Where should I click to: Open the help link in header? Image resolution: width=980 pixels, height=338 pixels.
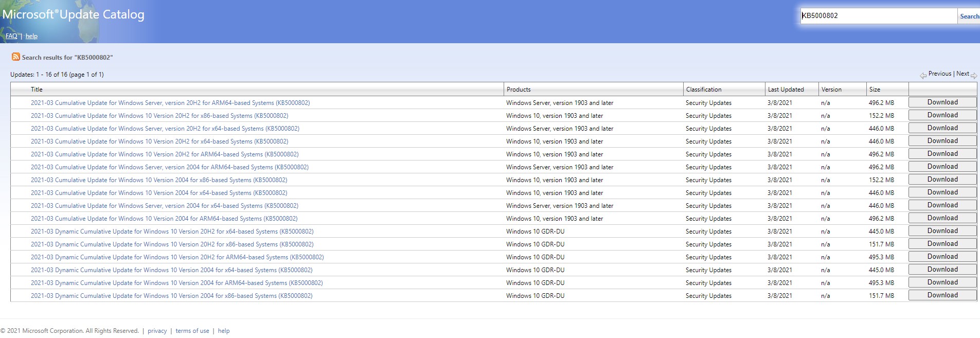click(x=31, y=36)
